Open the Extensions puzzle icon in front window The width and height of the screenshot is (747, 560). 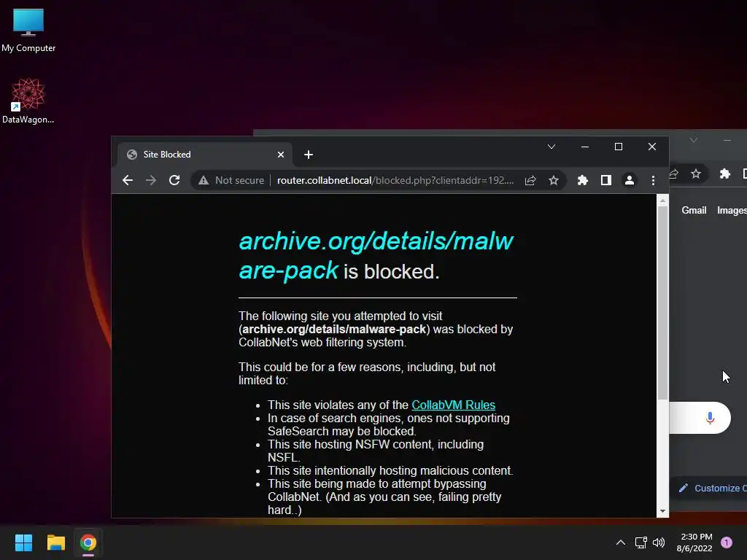(x=582, y=180)
